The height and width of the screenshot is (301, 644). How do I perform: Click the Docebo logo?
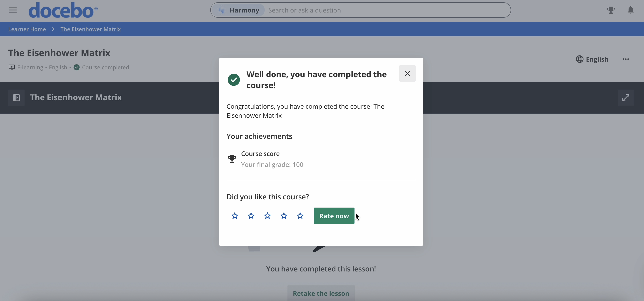point(63,10)
